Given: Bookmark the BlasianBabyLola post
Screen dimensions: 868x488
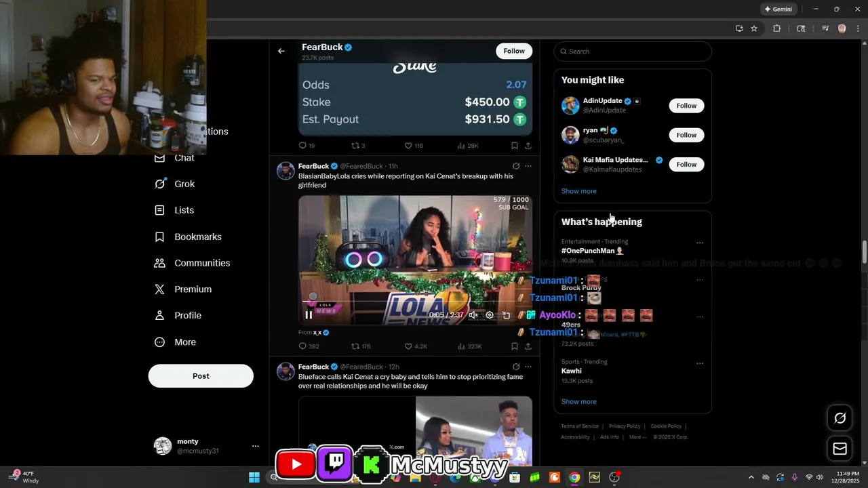Looking at the screenshot, I should (x=515, y=346).
